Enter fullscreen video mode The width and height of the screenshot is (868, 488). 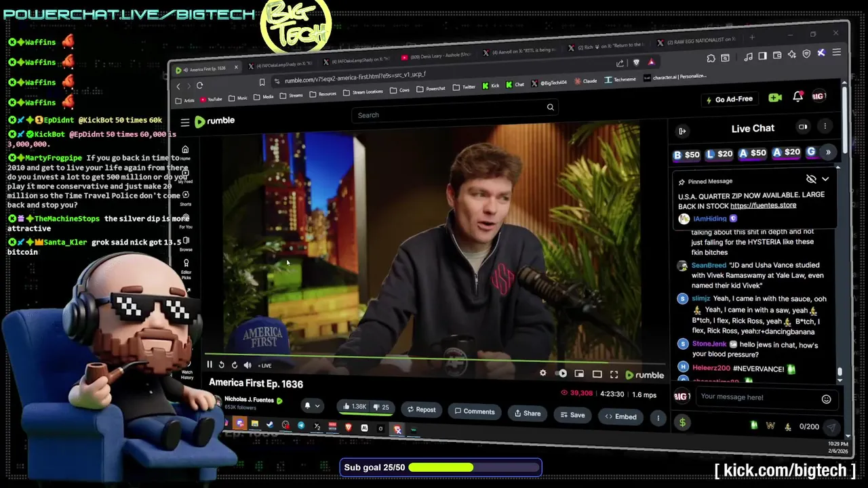click(x=614, y=374)
